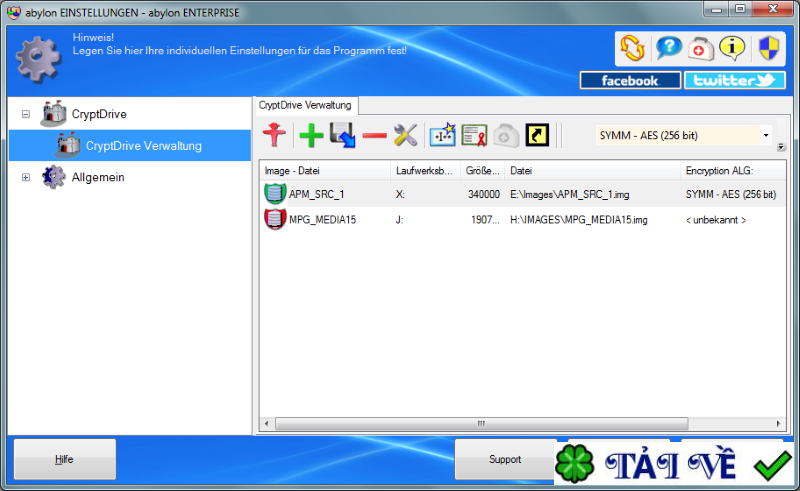
Task: Click APM_SRC_1 green drive icon
Action: tap(274, 194)
